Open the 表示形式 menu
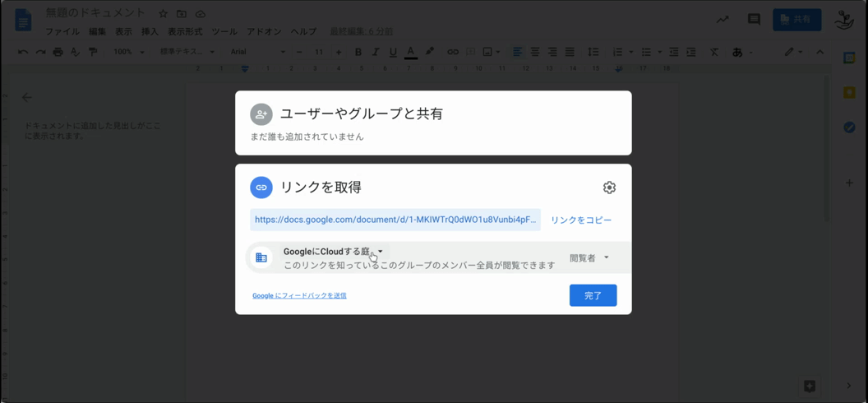 (186, 31)
